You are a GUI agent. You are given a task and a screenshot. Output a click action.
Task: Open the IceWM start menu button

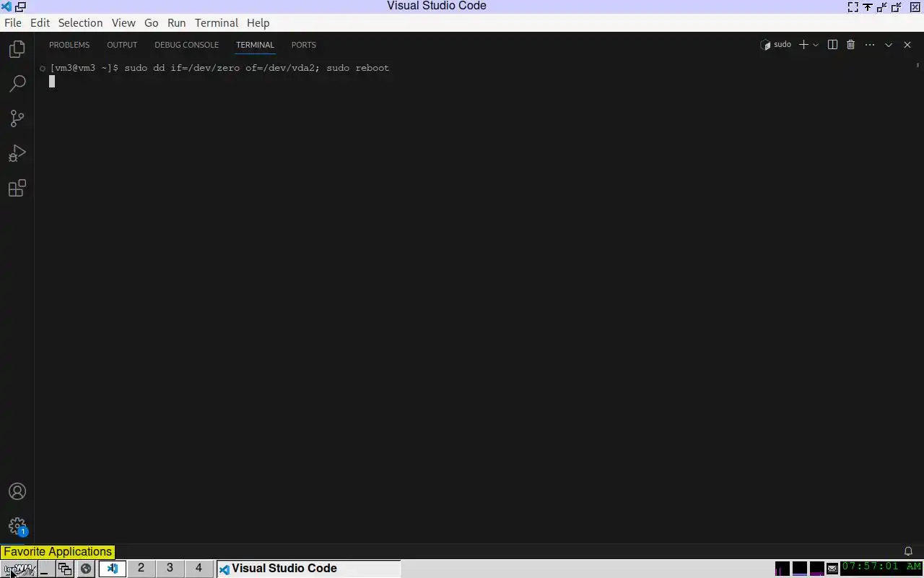pos(19,569)
